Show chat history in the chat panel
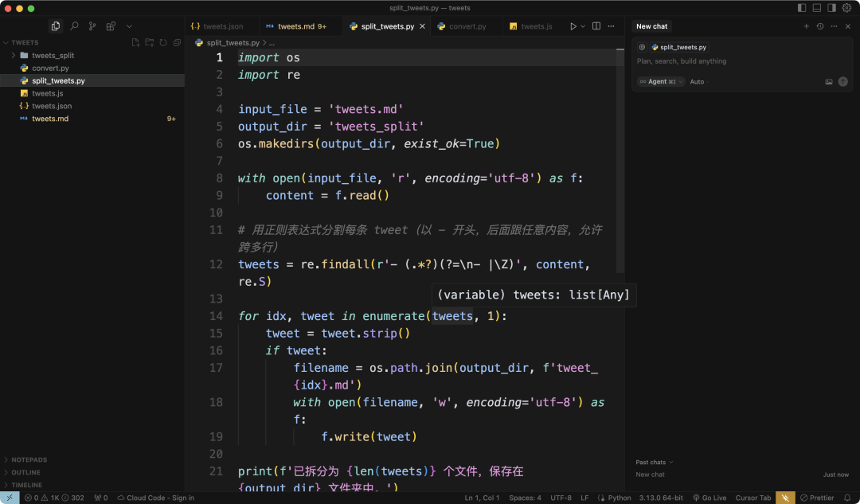The image size is (860, 504). tap(820, 26)
